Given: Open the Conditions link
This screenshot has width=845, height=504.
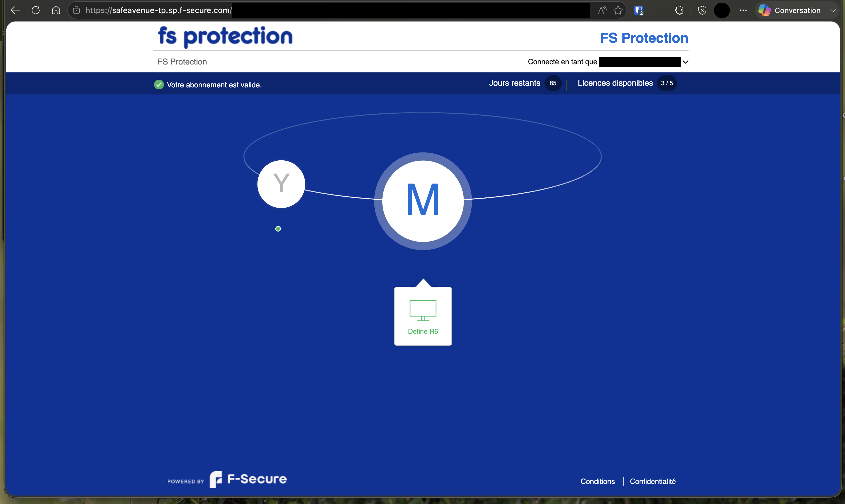Looking at the screenshot, I should [x=597, y=481].
